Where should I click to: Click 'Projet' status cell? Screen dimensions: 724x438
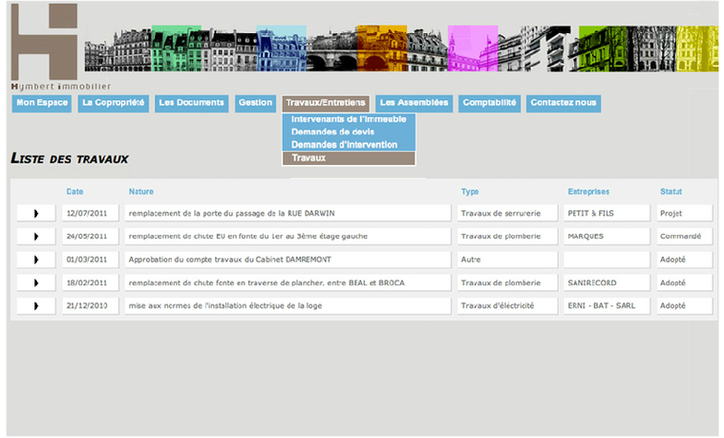click(684, 213)
